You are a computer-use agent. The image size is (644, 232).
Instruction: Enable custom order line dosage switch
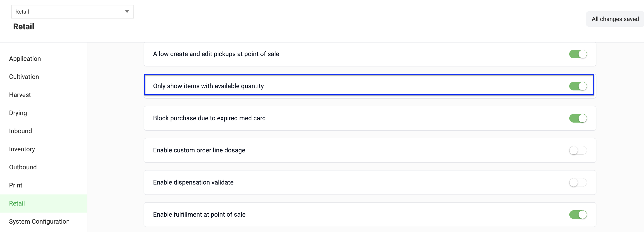[578, 150]
